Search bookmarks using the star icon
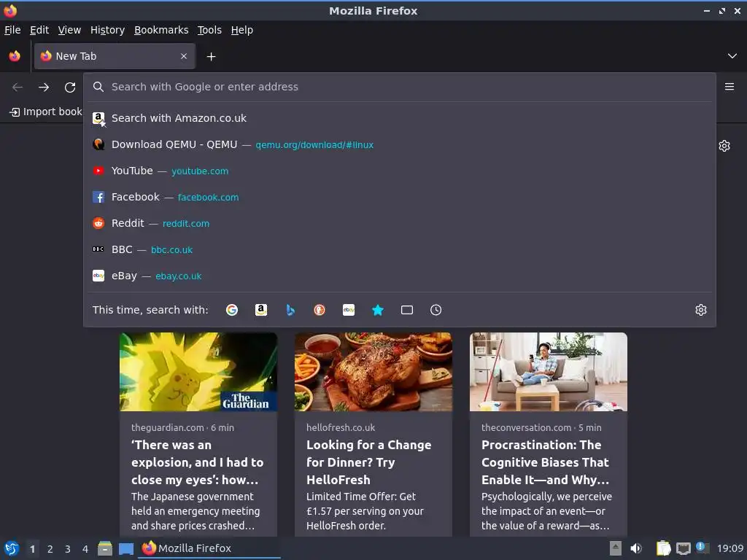747x560 pixels. pos(378,310)
